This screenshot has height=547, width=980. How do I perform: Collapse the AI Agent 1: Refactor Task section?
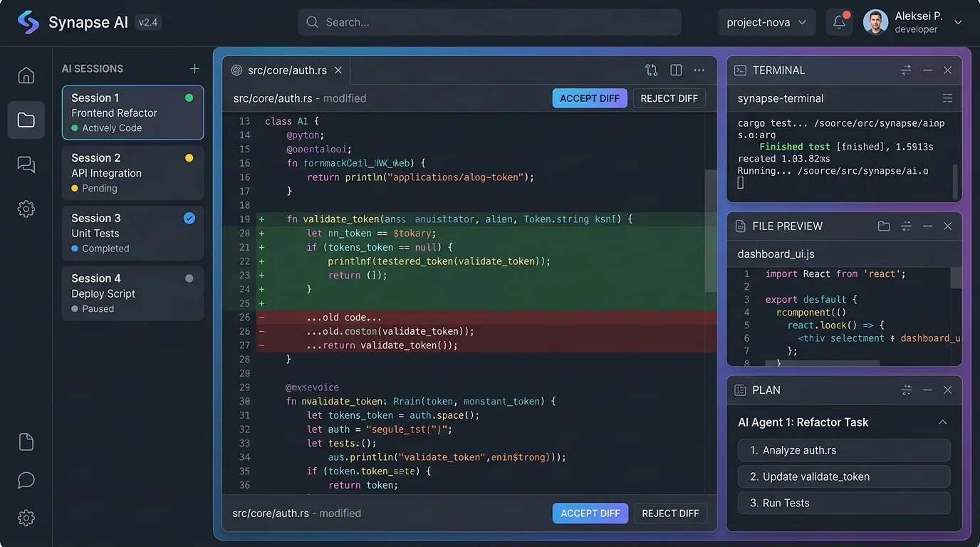click(942, 422)
